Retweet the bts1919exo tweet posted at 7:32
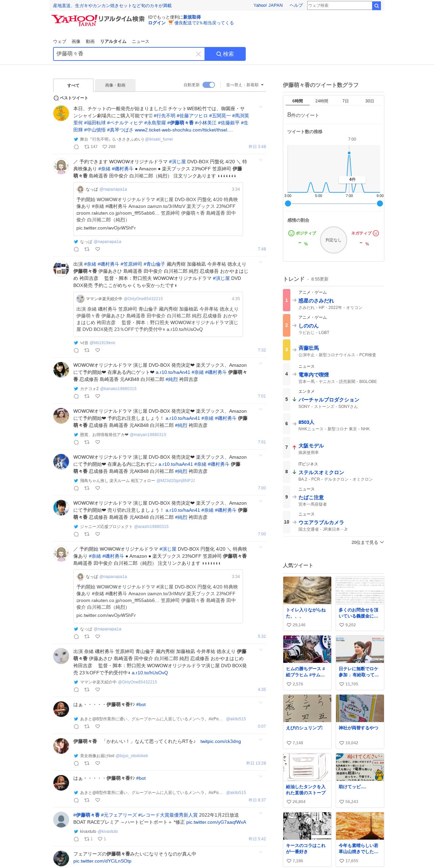Viewport: 434px width, 868px height. pos(87,350)
